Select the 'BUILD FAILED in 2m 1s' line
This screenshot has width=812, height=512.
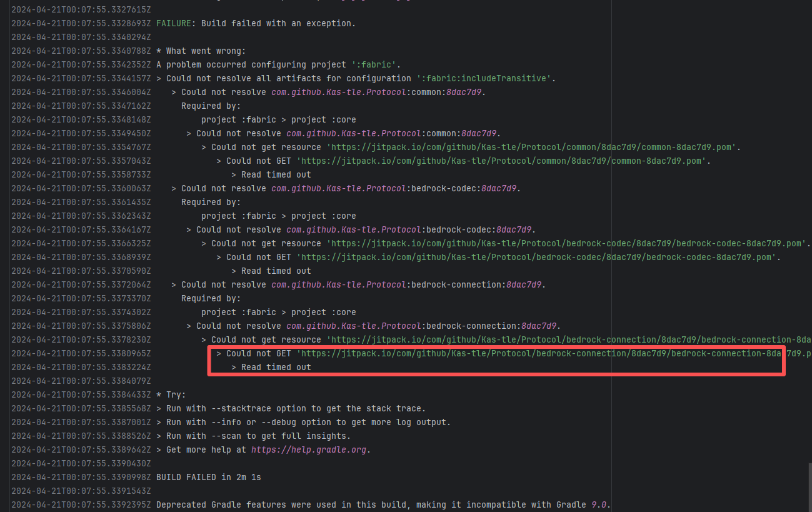pos(209,478)
